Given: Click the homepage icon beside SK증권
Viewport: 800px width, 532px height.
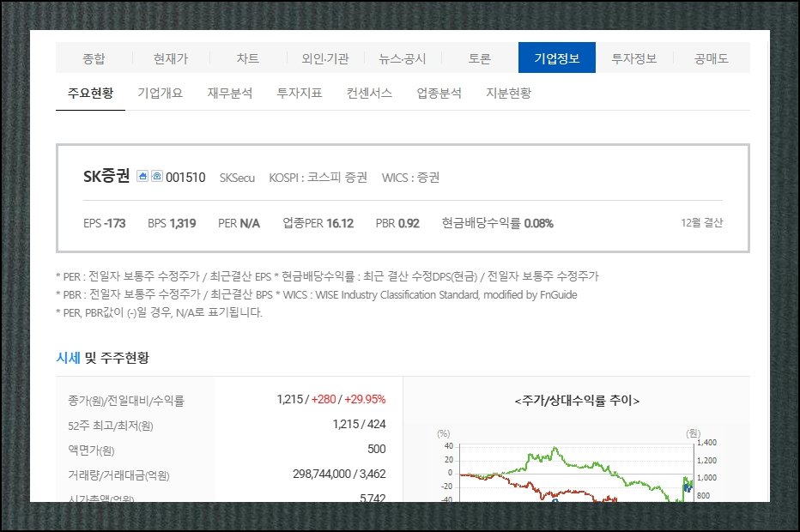Looking at the screenshot, I should 142,176.
